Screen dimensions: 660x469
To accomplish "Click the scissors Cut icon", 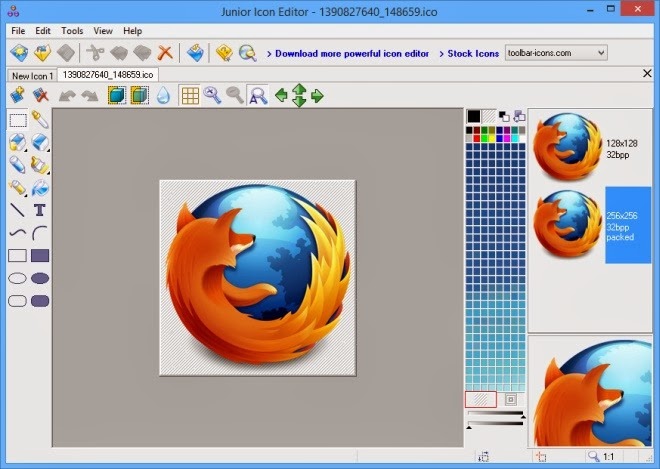I will pos(95,52).
